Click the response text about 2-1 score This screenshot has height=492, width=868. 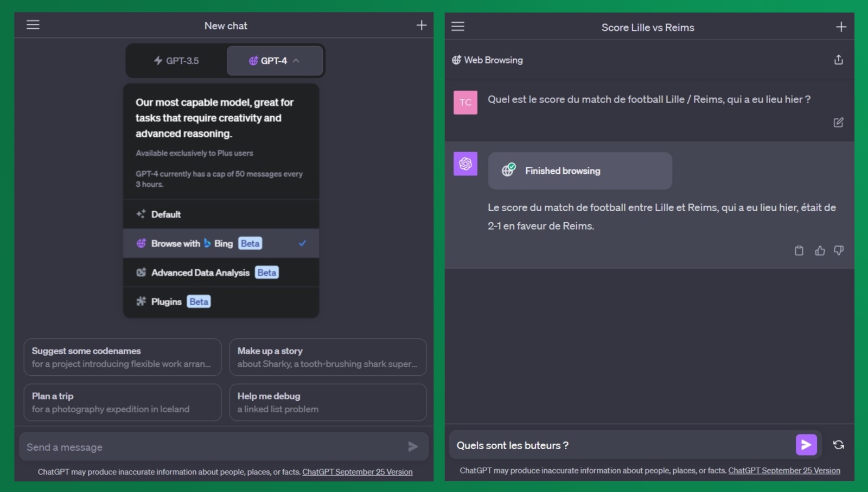click(661, 216)
